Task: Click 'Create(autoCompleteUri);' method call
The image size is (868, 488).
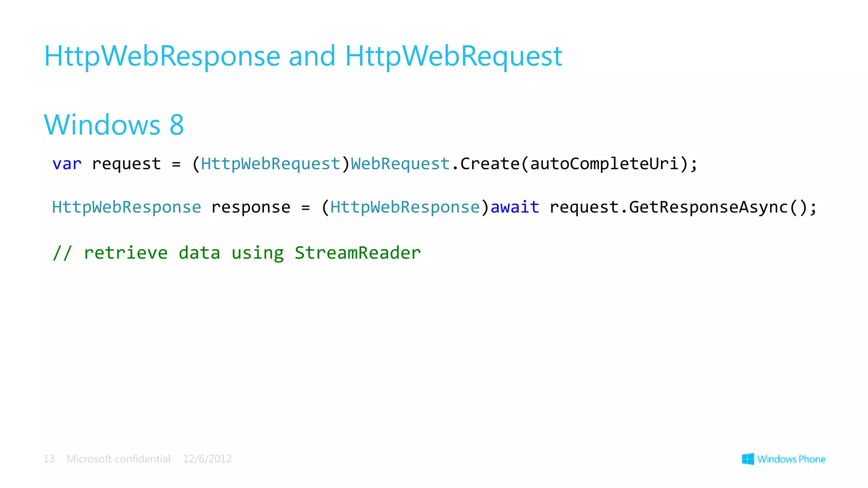Action: 579,164
